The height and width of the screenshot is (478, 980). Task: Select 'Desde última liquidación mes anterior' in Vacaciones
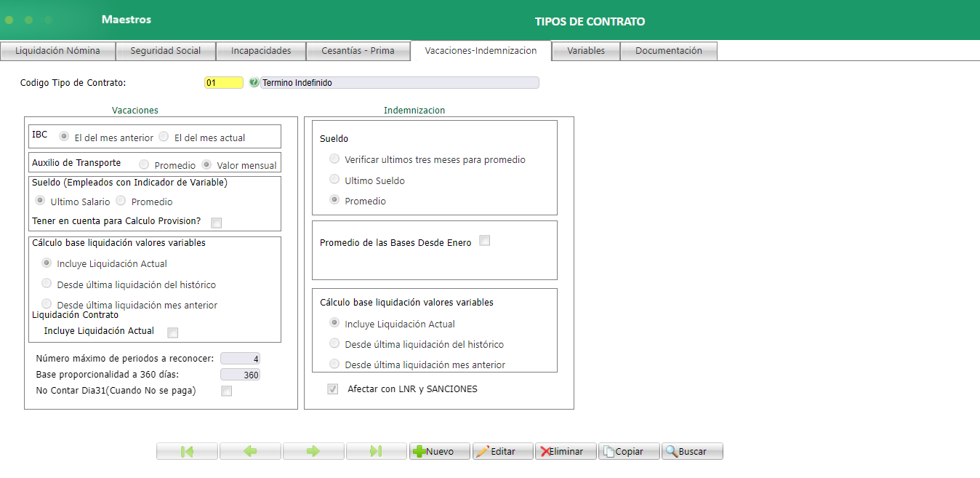(x=47, y=304)
